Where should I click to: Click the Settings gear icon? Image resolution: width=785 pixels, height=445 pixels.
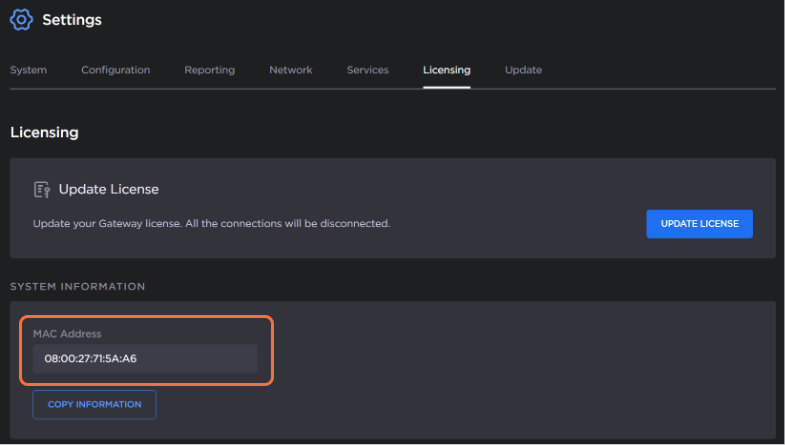pyautogui.click(x=21, y=20)
